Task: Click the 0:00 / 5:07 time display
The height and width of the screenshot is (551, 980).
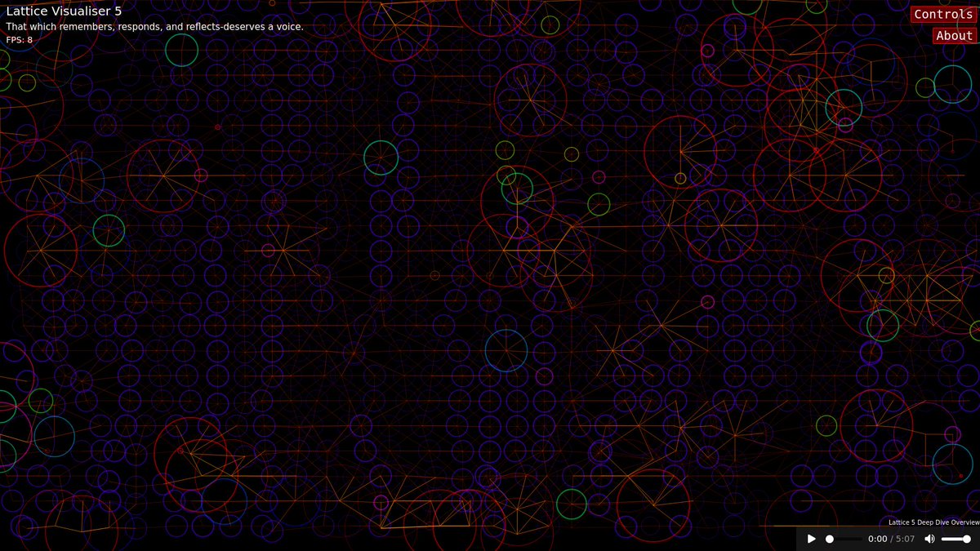Action: click(x=891, y=539)
